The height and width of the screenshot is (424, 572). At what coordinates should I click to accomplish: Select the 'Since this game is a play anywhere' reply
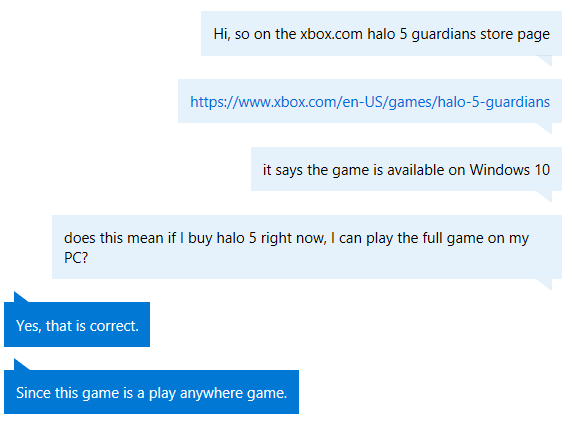coord(151,392)
